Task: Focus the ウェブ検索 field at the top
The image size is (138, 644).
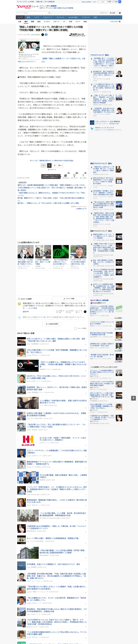Action: tap(102, 2)
